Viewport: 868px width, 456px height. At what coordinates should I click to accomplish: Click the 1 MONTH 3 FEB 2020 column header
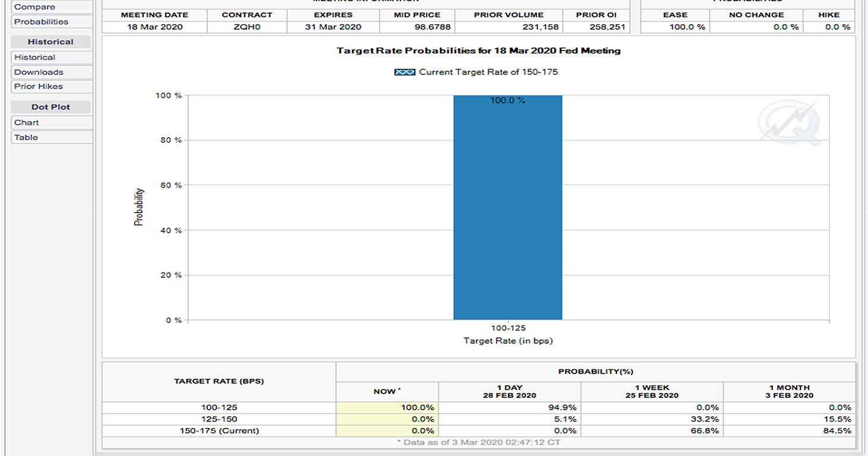pos(790,391)
